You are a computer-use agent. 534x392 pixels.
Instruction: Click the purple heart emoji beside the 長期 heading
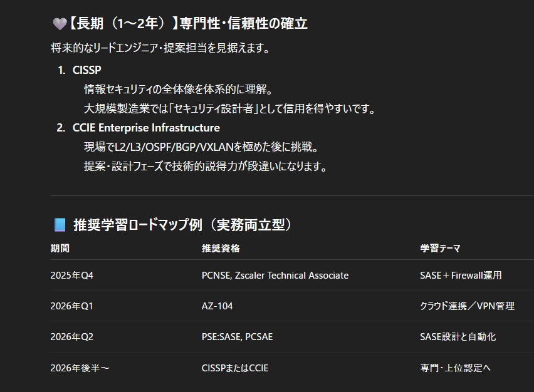tap(59, 24)
